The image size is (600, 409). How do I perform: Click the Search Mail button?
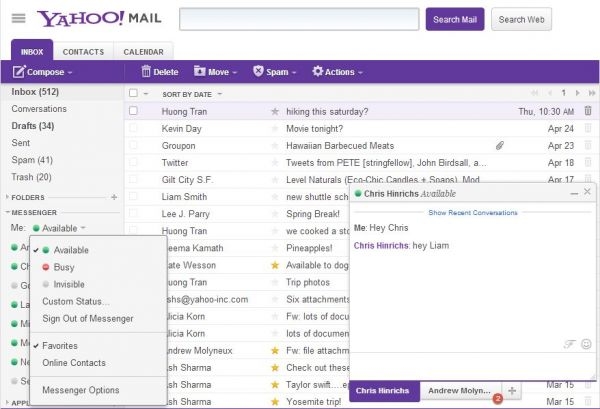pos(455,19)
